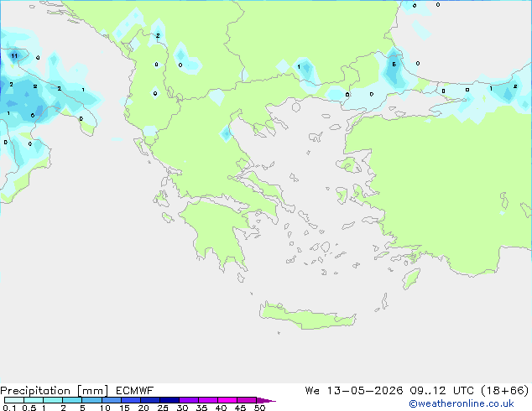The height and width of the screenshot is (411, 532).
Task: Select the 'ECMWF' model label
Action: point(135,391)
